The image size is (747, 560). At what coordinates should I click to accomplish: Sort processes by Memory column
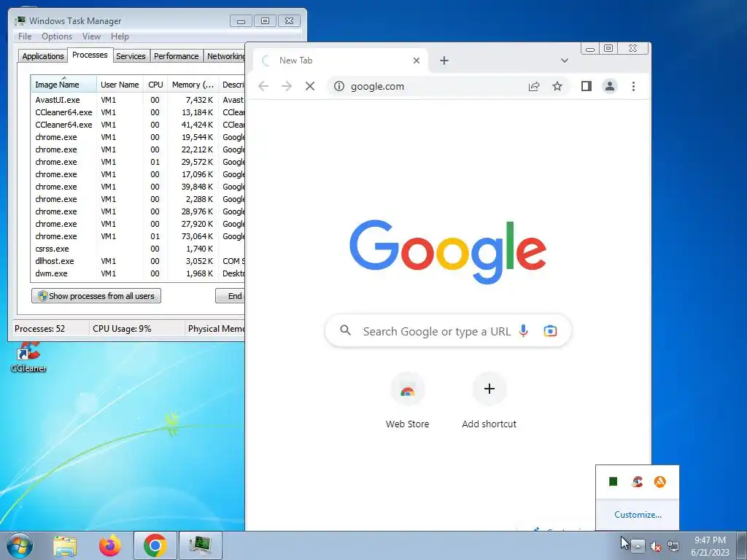pyautogui.click(x=193, y=85)
